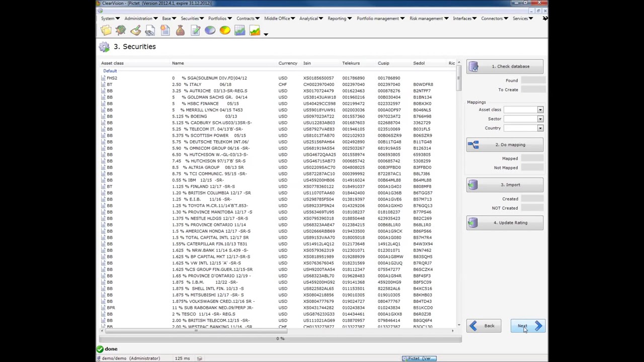
Task: Open the Connectors menu
Action: [x=495, y=19]
